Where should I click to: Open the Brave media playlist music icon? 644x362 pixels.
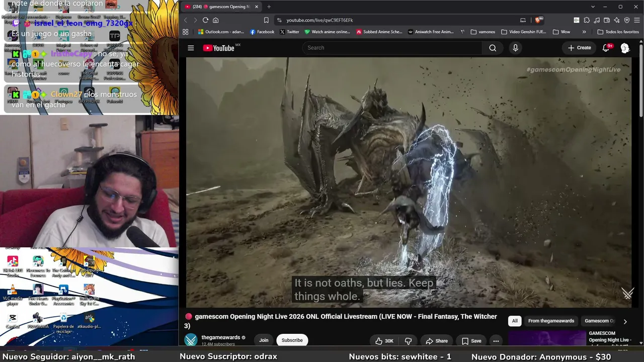point(597,20)
